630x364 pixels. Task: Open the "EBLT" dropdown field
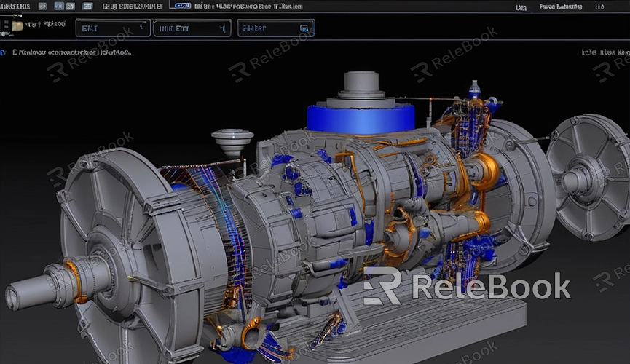(x=112, y=28)
